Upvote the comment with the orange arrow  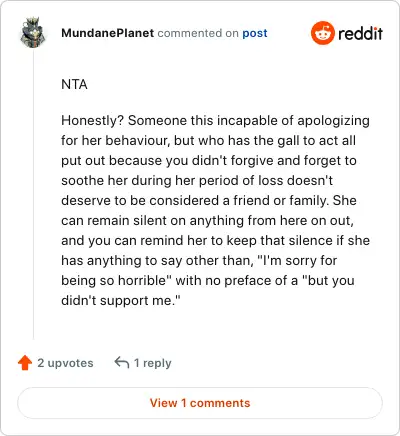click(25, 363)
